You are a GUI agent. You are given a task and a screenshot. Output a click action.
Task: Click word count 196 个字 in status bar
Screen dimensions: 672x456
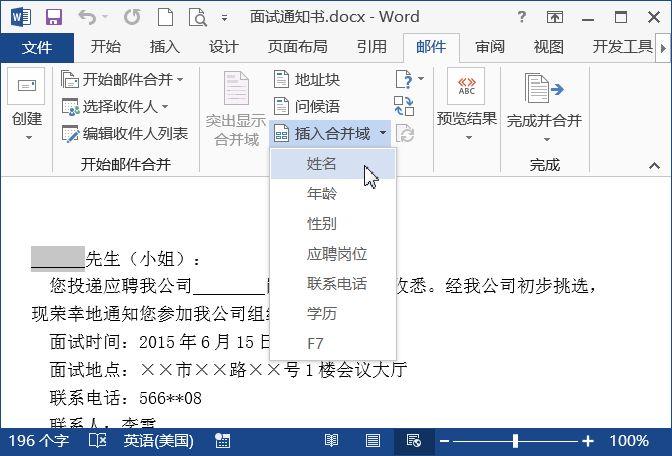39,441
